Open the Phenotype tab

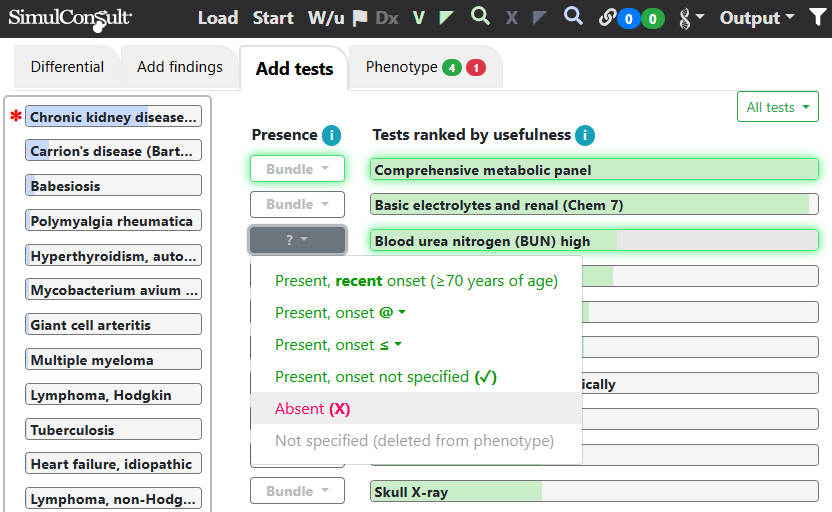click(425, 67)
